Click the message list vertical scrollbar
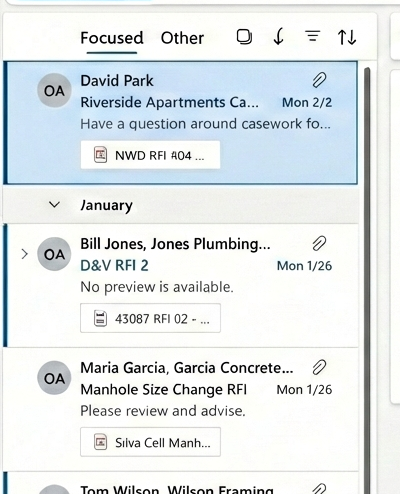Image resolution: width=400 pixels, height=494 pixels. tap(367, 280)
